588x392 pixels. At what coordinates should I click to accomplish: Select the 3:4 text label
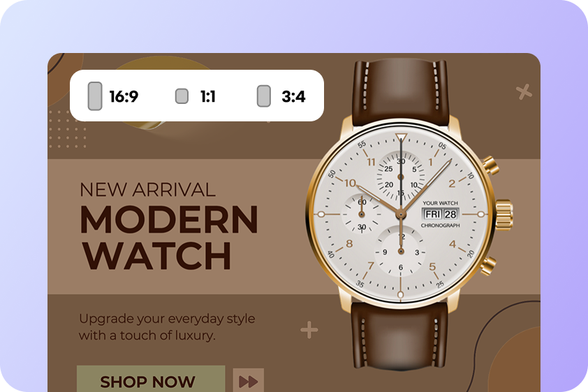point(293,96)
